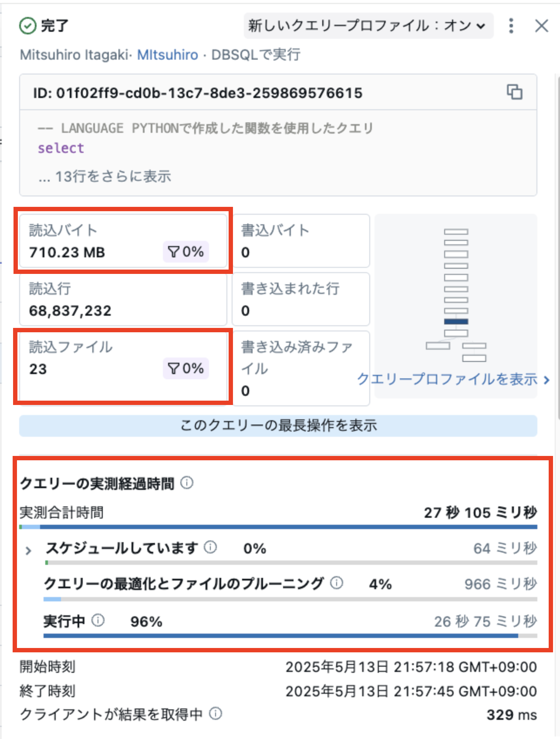Click filter 0% badge in 読込バイト card
Viewport: 560px width, 739px height.
[186, 252]
